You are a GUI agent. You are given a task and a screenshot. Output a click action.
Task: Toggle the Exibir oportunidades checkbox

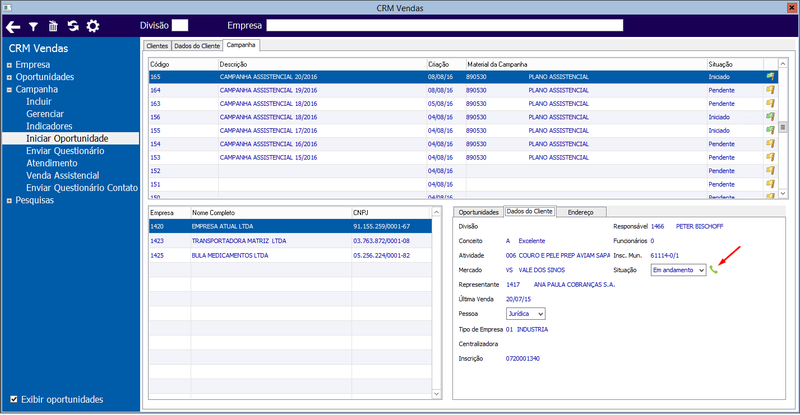(14, 399)
